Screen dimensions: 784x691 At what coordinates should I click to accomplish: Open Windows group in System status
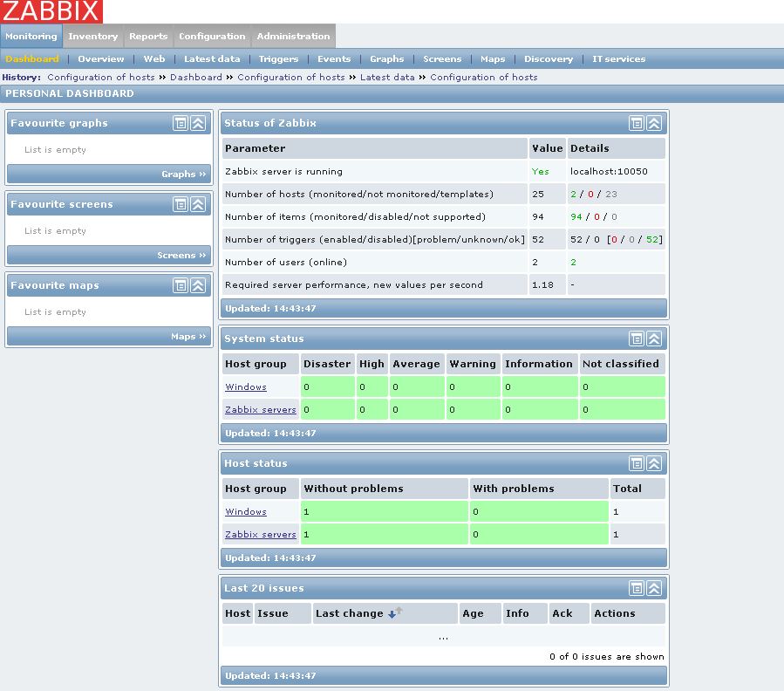[x=246, y=387]
